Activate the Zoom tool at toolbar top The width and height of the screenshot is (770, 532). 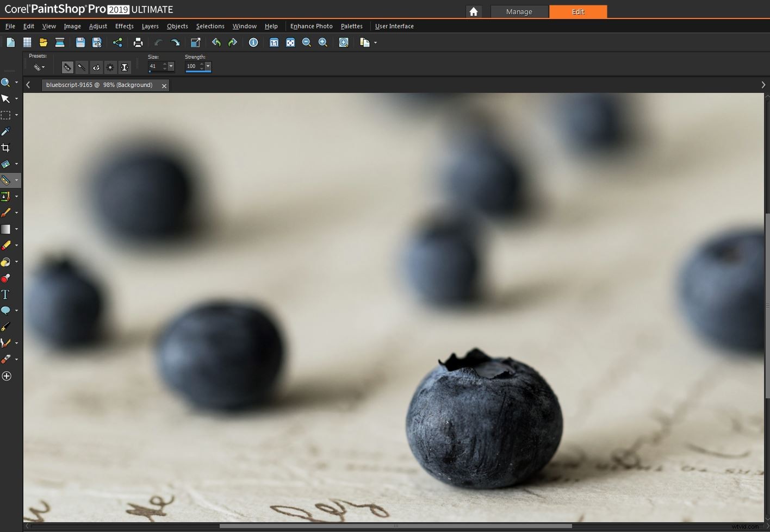tap(6, 82)
